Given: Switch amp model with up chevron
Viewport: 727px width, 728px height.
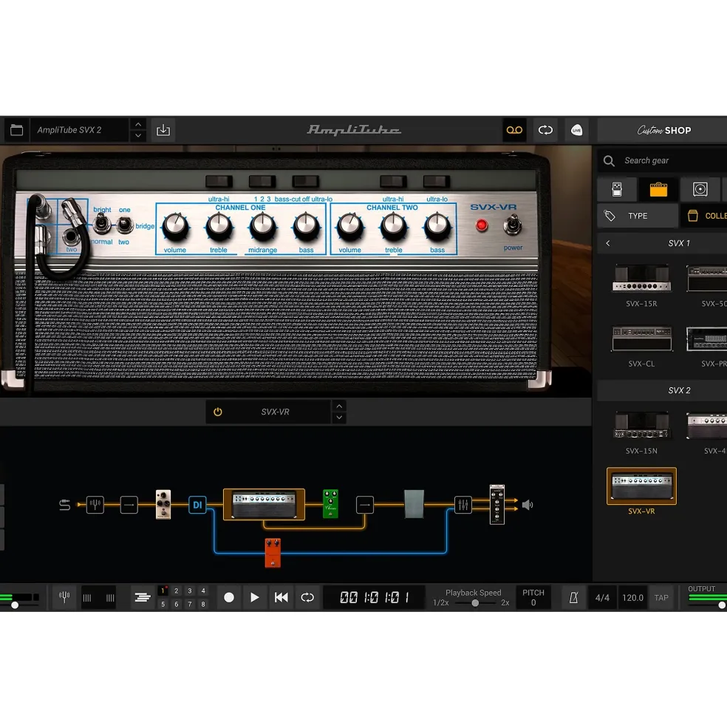Looking at the screenshot, I should click(x=339, y=406).
